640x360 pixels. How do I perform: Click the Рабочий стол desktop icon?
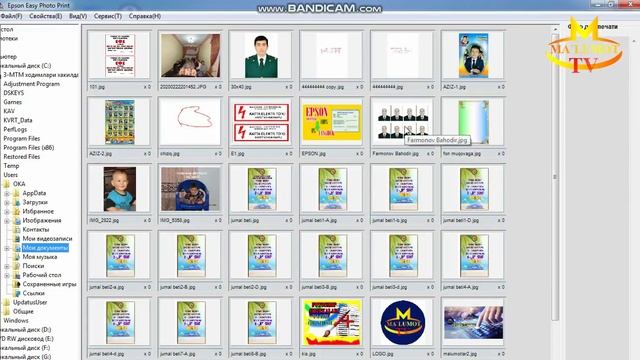[x=16, y=275]
